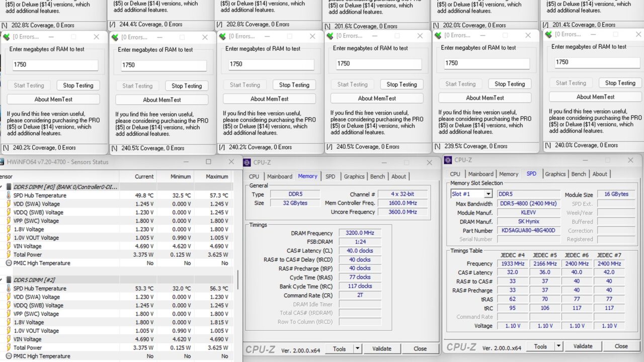This screenshot has height=362, width=644.
Task: Click title bar icon of CPU-Z Memory window
Action: [x=247, y=162]
